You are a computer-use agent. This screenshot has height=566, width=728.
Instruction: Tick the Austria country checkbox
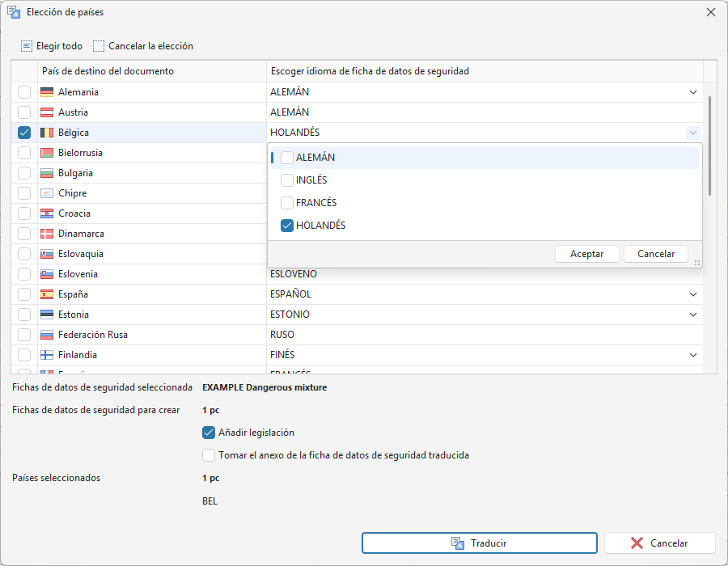pos(24,112)
